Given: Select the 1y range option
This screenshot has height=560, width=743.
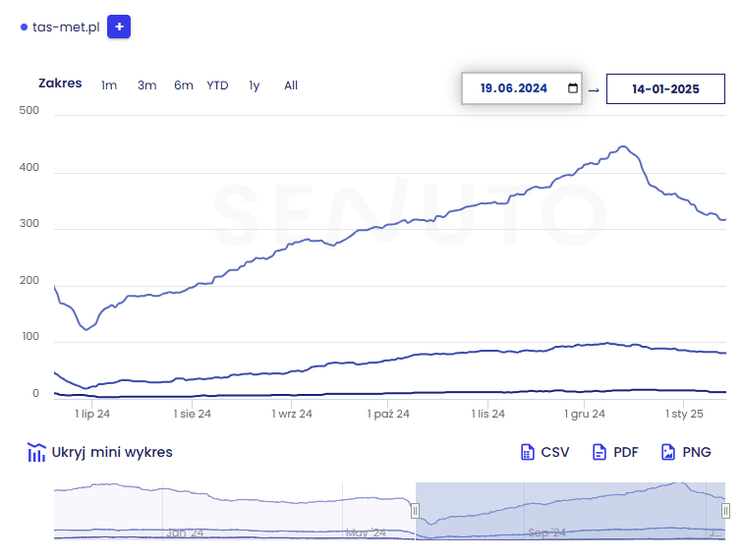Looking at the screenshot, I should click(255, 85).
